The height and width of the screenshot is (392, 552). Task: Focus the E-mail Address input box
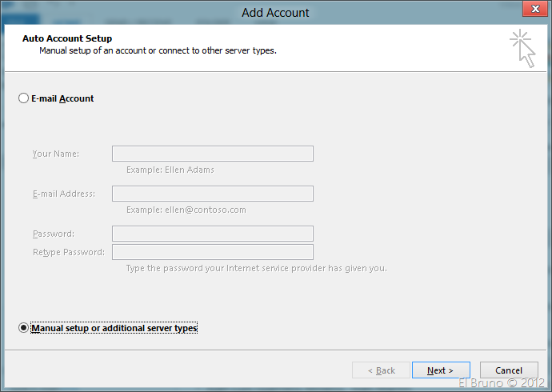pos(212,194)
